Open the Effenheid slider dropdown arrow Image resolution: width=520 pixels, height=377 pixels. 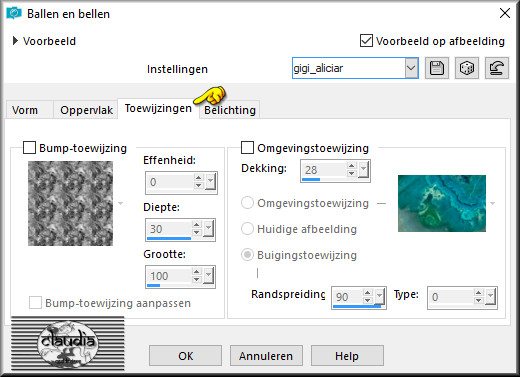[210, 182]
